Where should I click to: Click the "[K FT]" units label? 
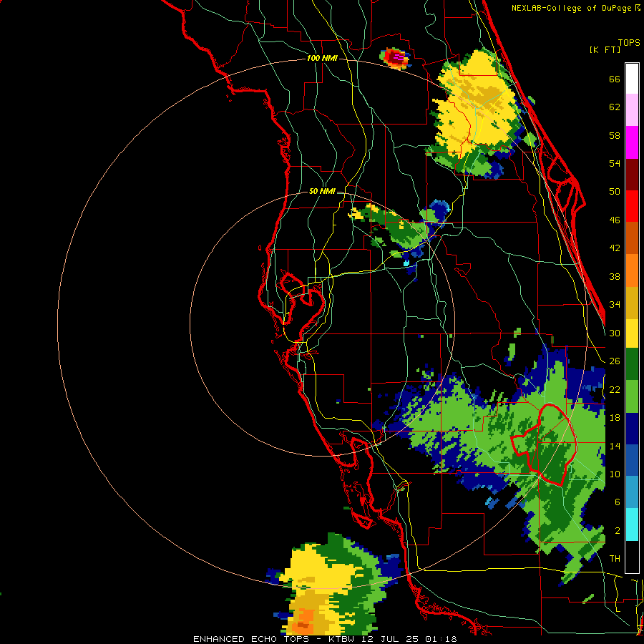click(605, 49)
